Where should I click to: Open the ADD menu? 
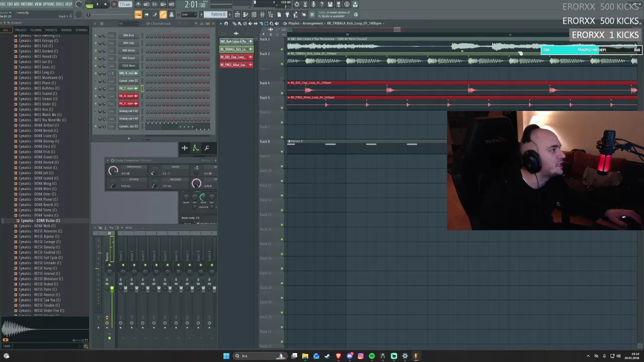coord(17,4)
